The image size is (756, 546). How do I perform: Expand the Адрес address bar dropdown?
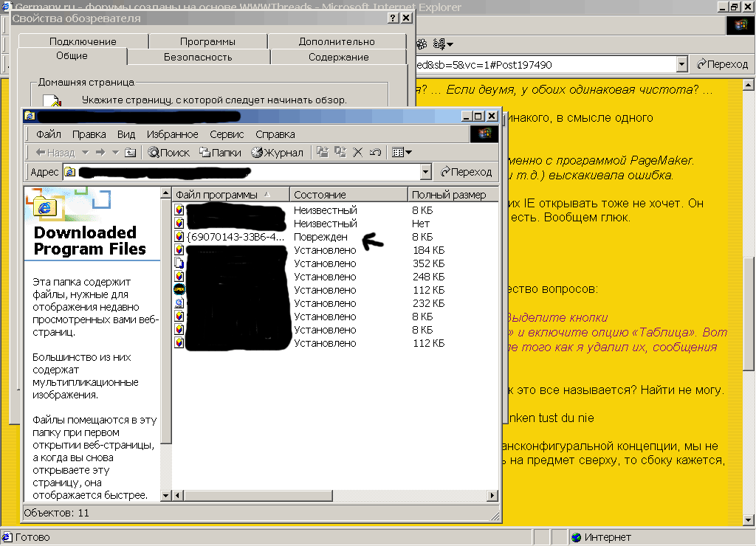[x=425, y=172]
